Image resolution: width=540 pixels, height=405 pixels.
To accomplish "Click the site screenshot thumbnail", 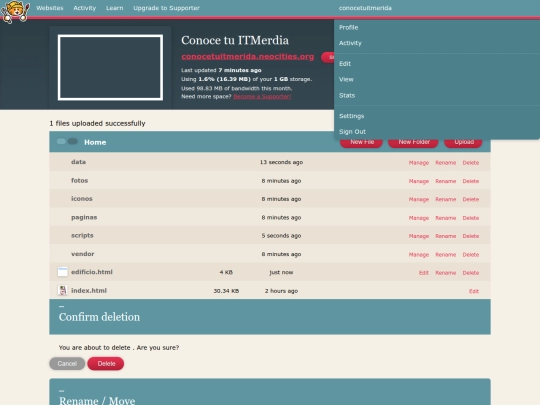I will [110, 68].
